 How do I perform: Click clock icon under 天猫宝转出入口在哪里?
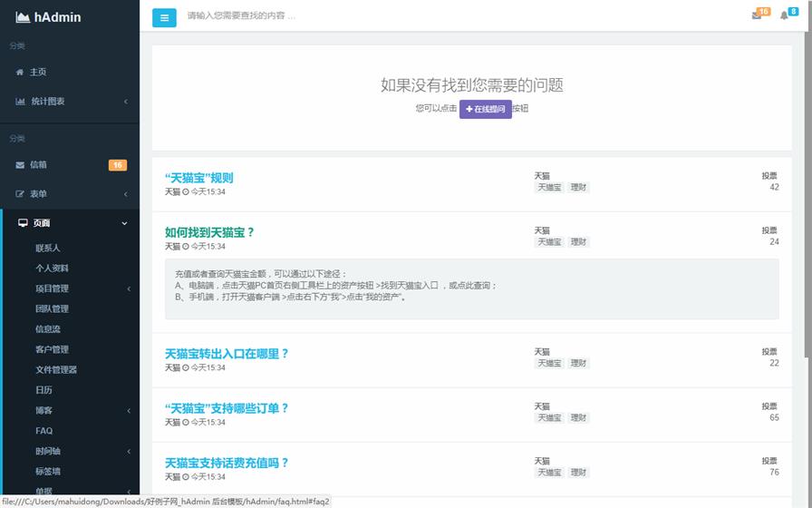186,367
